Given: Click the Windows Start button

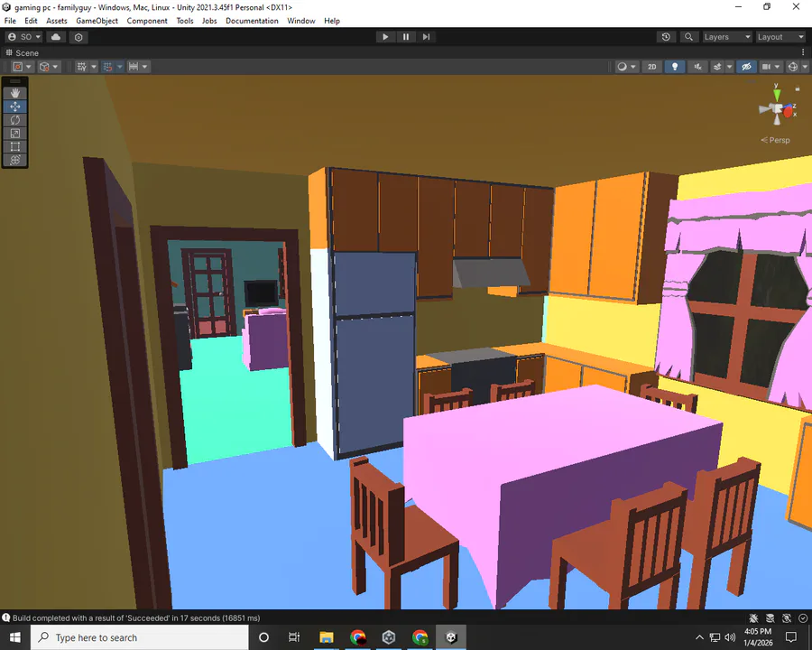Looking at the screenshot, I should coord(15,637).
